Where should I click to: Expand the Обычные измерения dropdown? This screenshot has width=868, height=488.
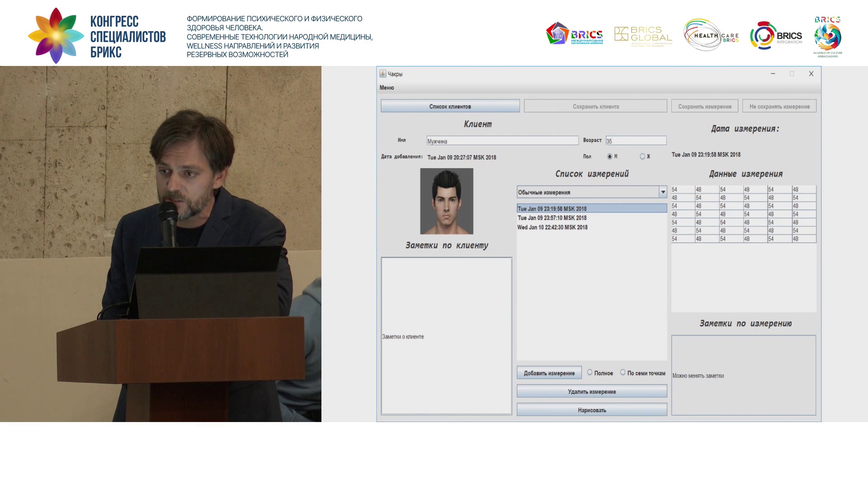click(x=663, y=192)
